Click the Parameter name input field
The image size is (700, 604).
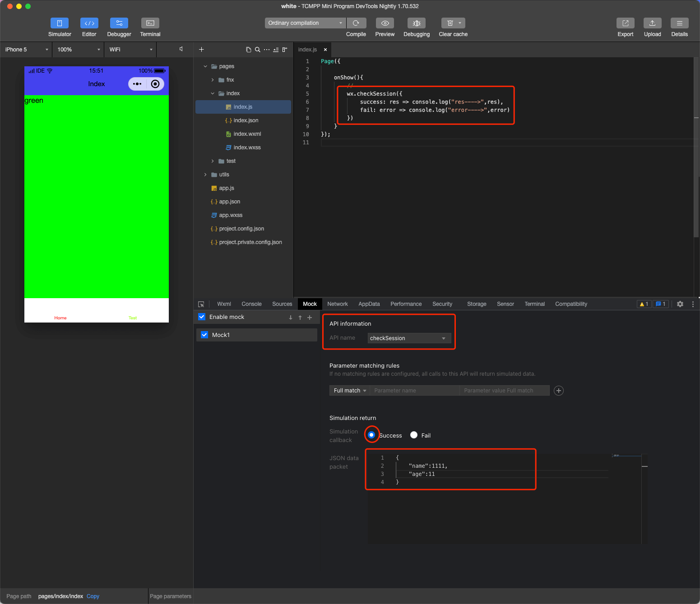(x=414, y=391)
